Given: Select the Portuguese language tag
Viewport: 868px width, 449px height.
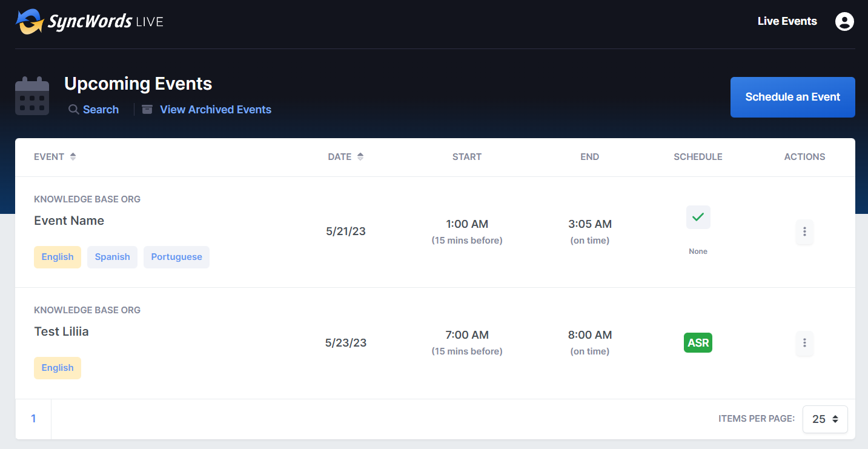Looking at the screenshot, I should 176,257.
